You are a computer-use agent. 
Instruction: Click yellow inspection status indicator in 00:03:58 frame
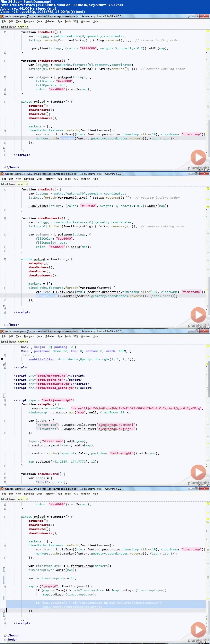tap(208, 346)
